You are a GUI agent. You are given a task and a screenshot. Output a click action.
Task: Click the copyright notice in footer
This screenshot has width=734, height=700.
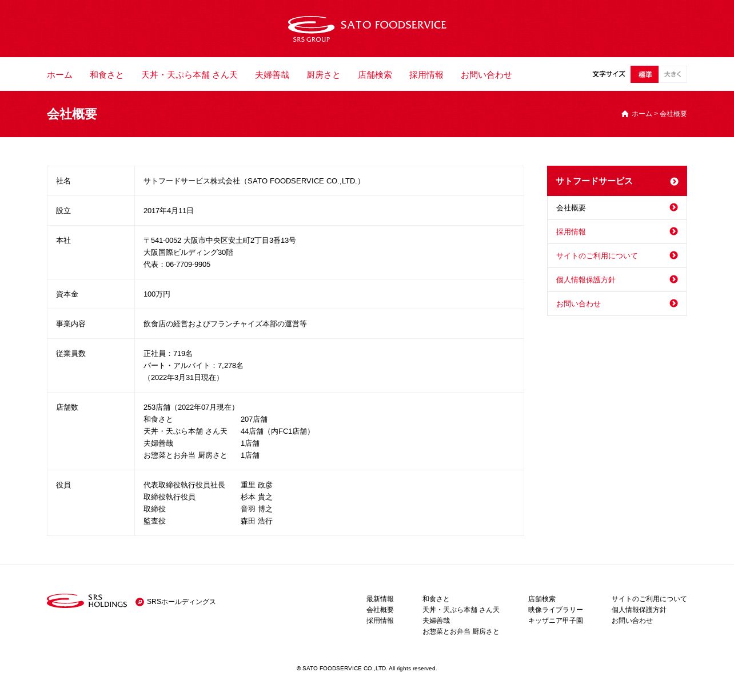367,669
